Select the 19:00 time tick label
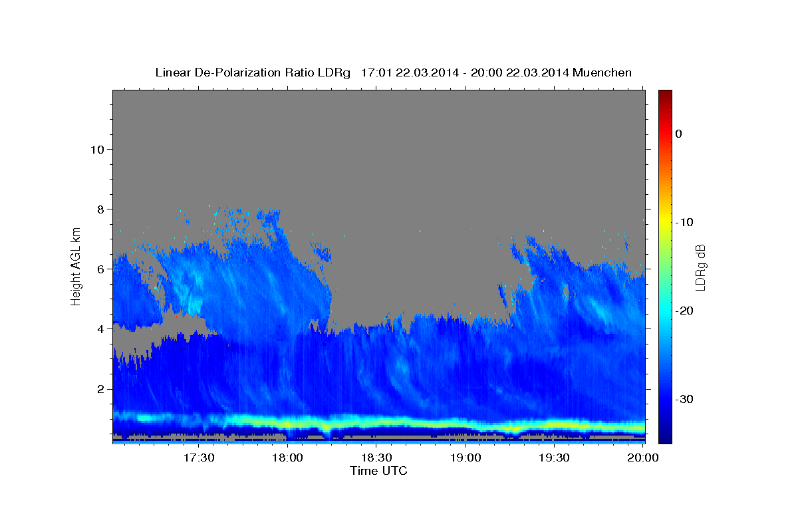 click(465, 458)
